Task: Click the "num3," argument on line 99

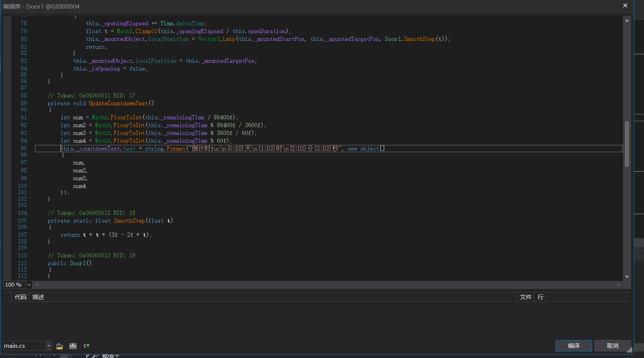Action: coord(80,178)
